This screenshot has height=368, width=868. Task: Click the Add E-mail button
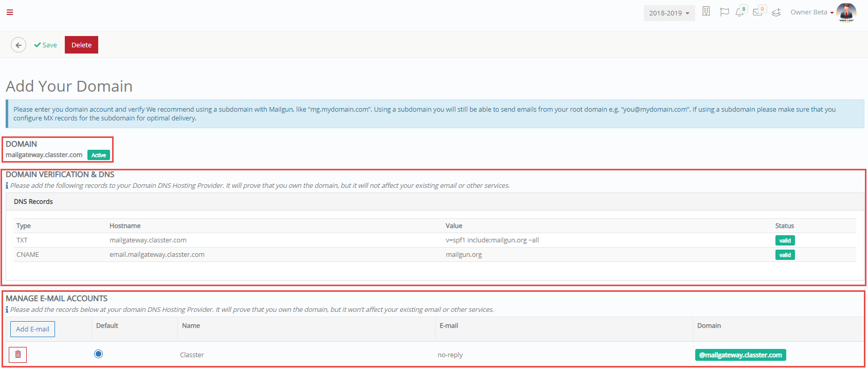32,329
